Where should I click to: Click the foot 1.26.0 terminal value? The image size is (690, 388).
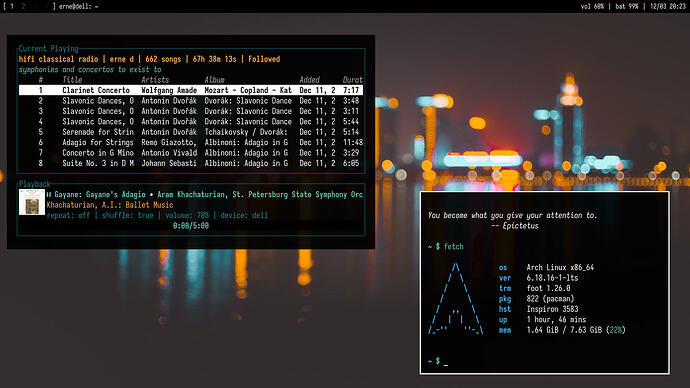coord(548,288)
